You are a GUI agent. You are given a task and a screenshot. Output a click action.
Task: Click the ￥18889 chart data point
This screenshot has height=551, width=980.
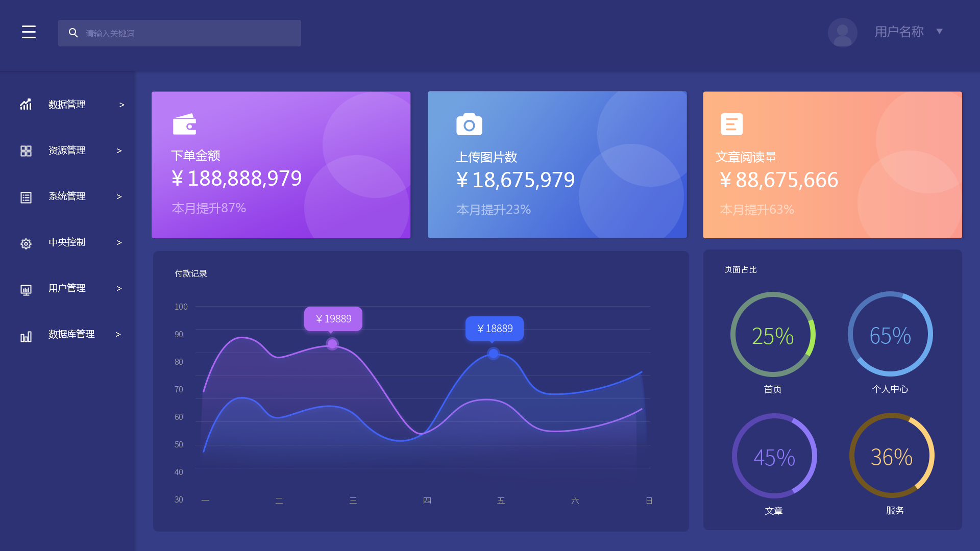coord(493,353)
